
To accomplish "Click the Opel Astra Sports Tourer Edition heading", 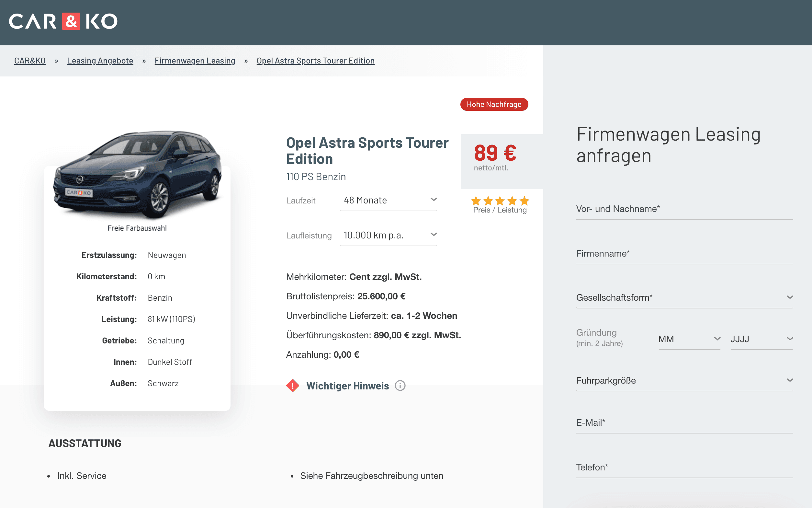I will coord(367,151).
